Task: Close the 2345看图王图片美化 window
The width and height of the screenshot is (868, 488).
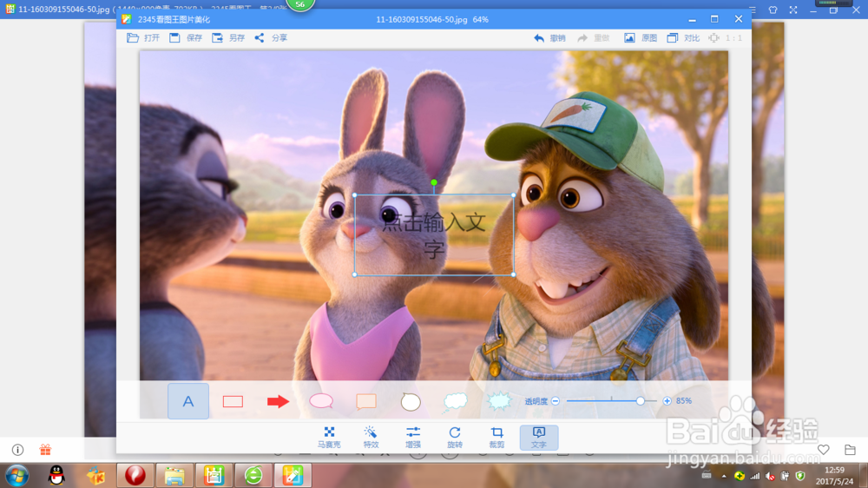Action: click(x=739, y=19)
